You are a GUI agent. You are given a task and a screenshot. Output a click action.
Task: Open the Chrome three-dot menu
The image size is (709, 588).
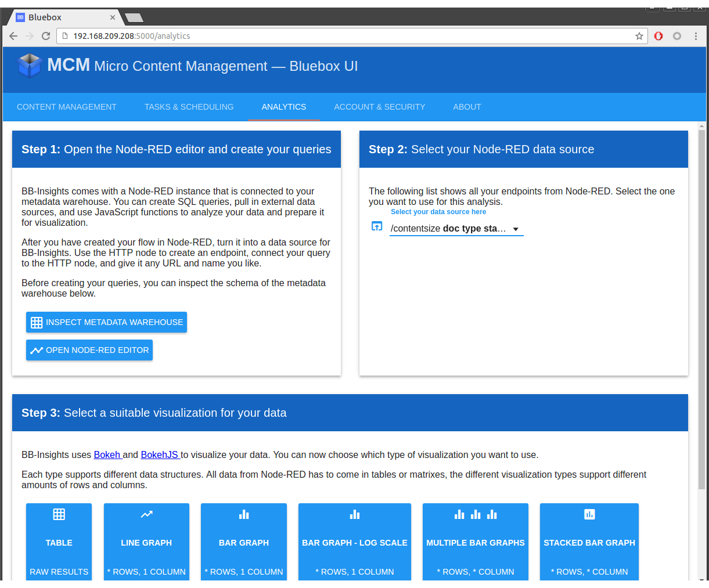(696, 36)
